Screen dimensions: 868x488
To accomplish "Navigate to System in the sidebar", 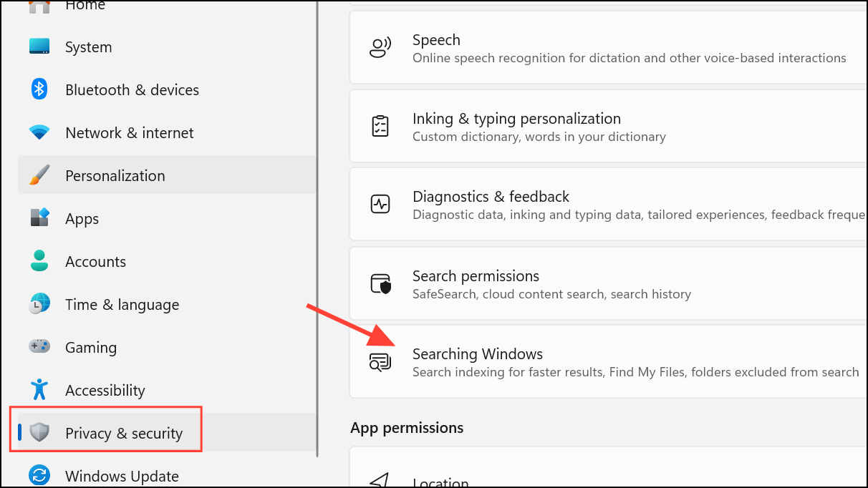I will tap(88, 47).
